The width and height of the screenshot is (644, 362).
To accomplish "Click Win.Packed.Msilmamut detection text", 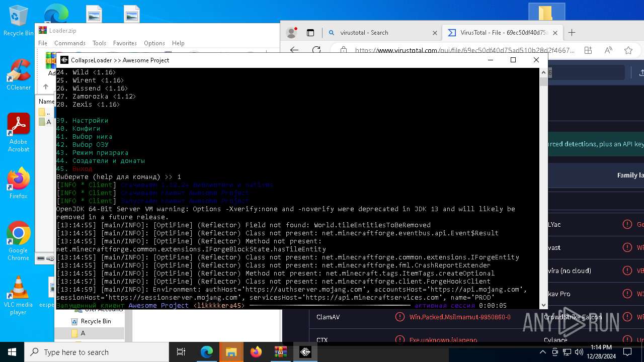I will tap(460, 317).
